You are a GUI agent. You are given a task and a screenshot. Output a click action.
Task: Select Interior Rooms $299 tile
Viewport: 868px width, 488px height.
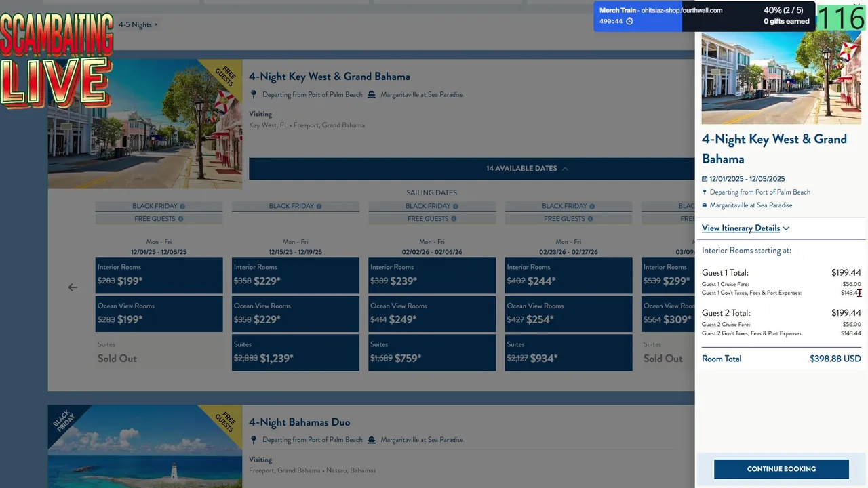coord(668,275)
